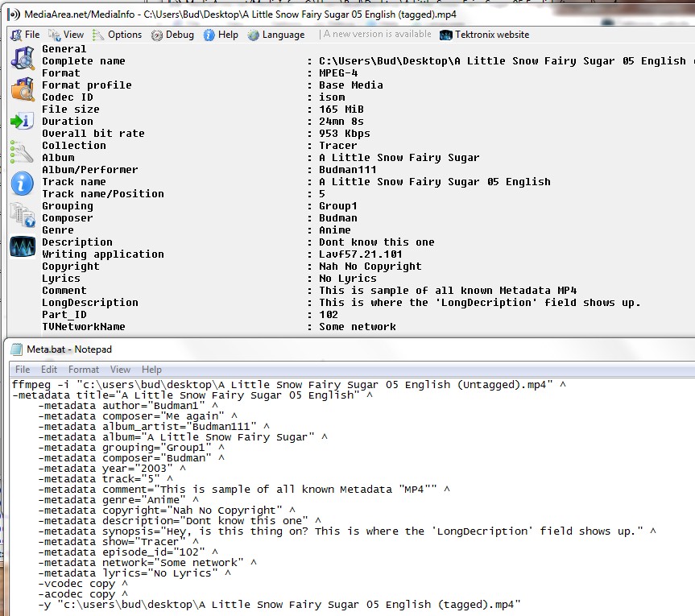Click the 'LongDescription' row label
Viewport: 695px width, 616px height.
tap(90, 302)
